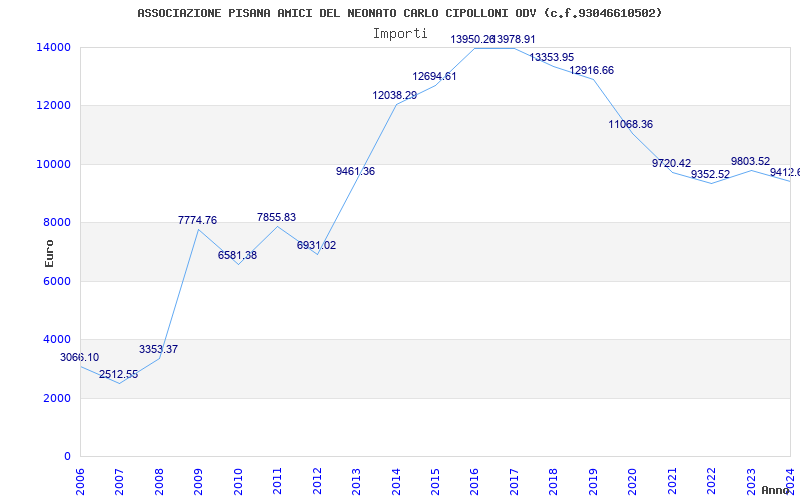Click x-axis year label 2018
Viewport: 800px width, 500px height.
click(x=554, y=481)
